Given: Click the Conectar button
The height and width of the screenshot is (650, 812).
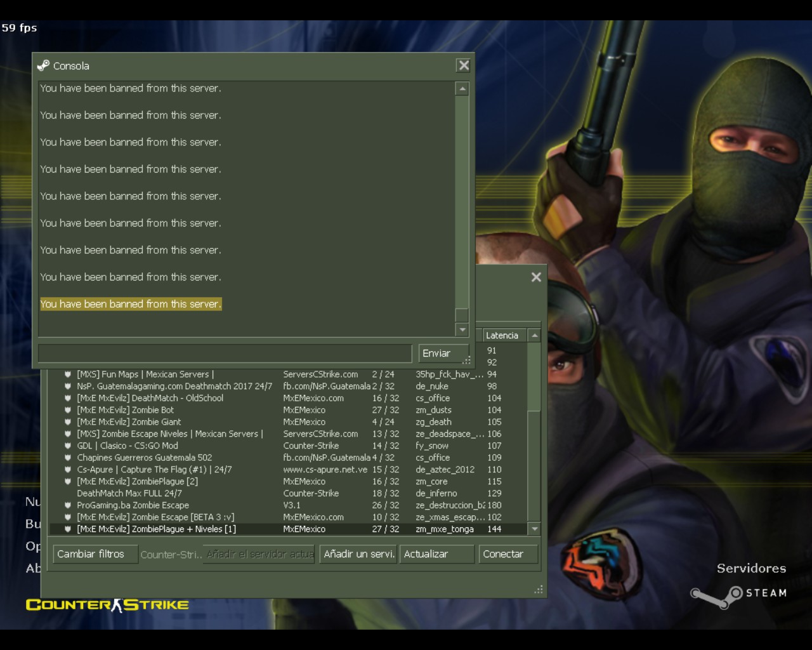Looking at the screenshot, I should [509, 554].
